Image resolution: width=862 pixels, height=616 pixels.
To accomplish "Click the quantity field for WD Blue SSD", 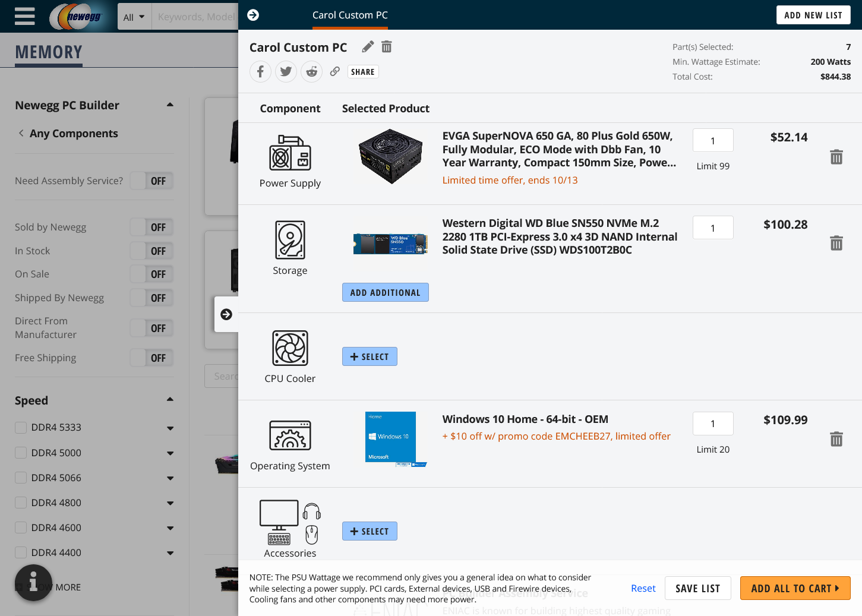I will tap(713, 228).
